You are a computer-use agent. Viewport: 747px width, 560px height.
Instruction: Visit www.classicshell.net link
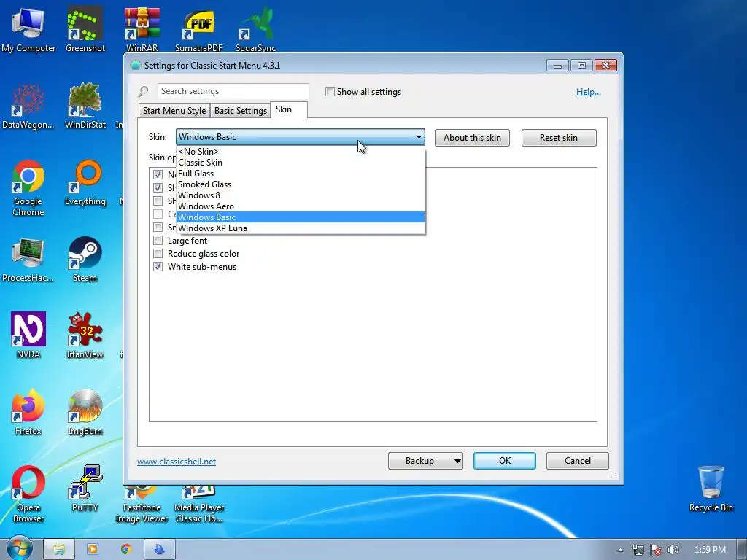click(177, 462)
